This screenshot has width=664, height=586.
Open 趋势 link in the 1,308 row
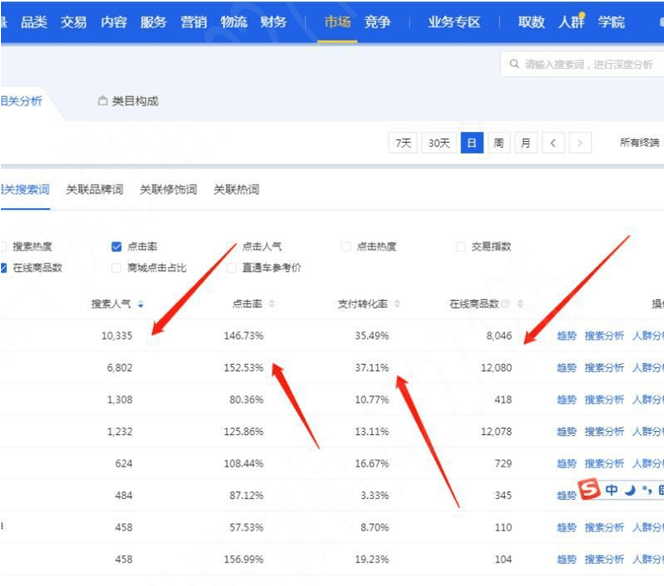click(567, 400)
